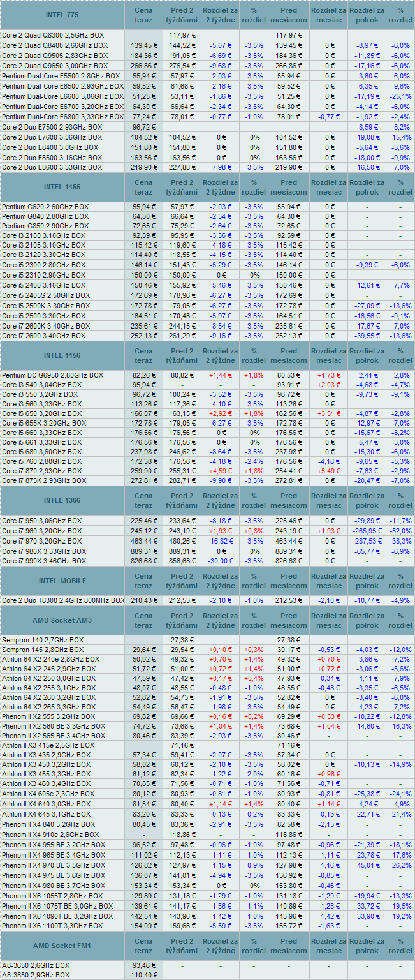Click the Core i7 950 3,06GHz BOX name
Viewport: 415px width, 980px height.
pyautogui.click(x=42, y=521)
